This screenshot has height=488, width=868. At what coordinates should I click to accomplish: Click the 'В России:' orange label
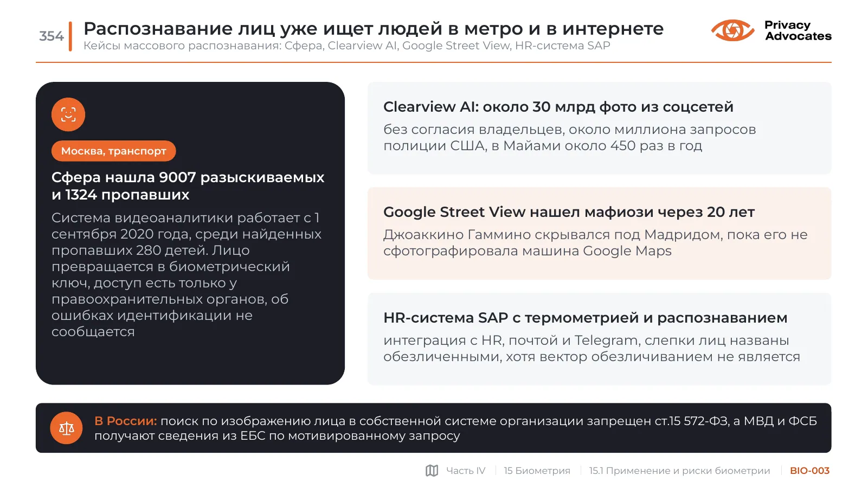click(126, 421)
